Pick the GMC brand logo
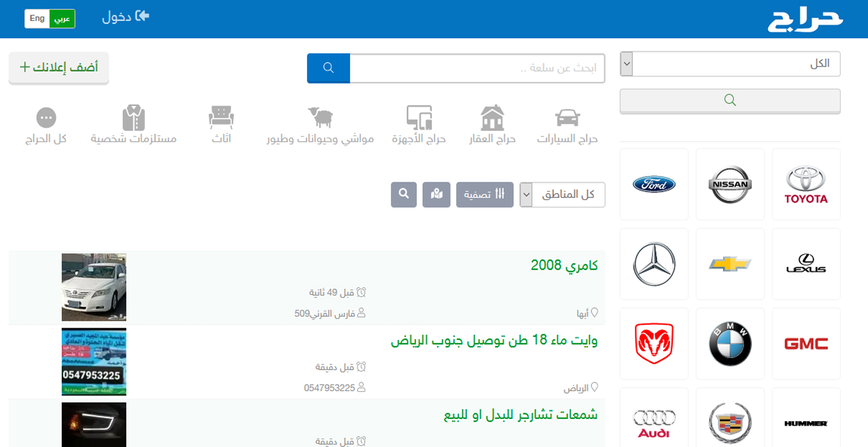868x447 pixels. tap(806, 344)
